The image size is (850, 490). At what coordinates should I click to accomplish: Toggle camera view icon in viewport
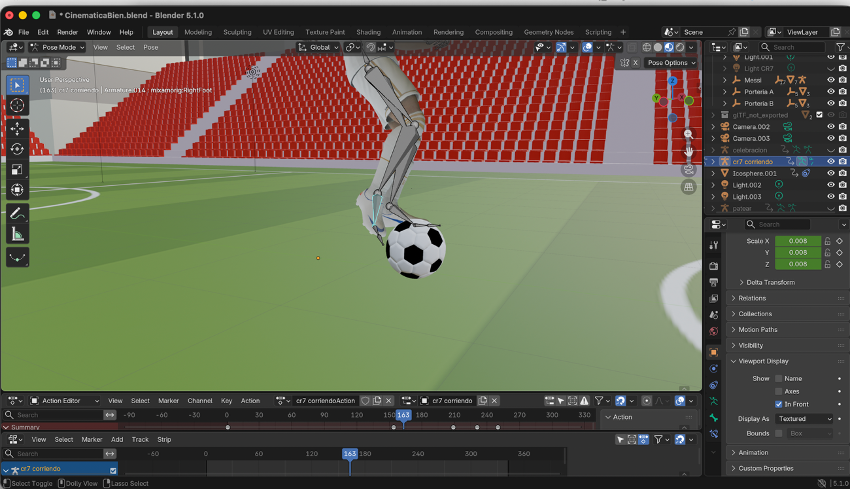tap(688, 170)
